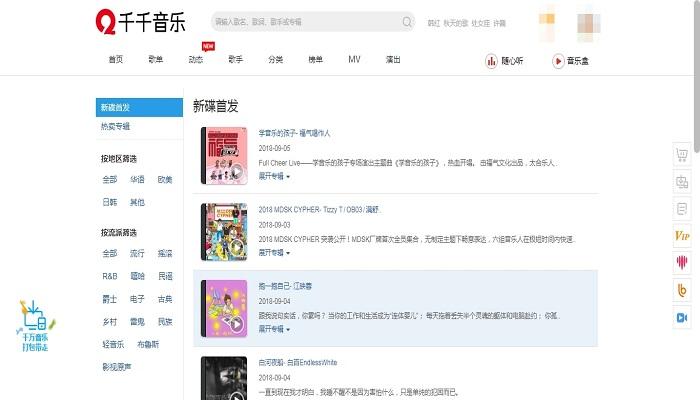Click the NEW badge above 动态
Image resolution: width=700 pixels, height=400 pixels.
click(x=208, y=46)
